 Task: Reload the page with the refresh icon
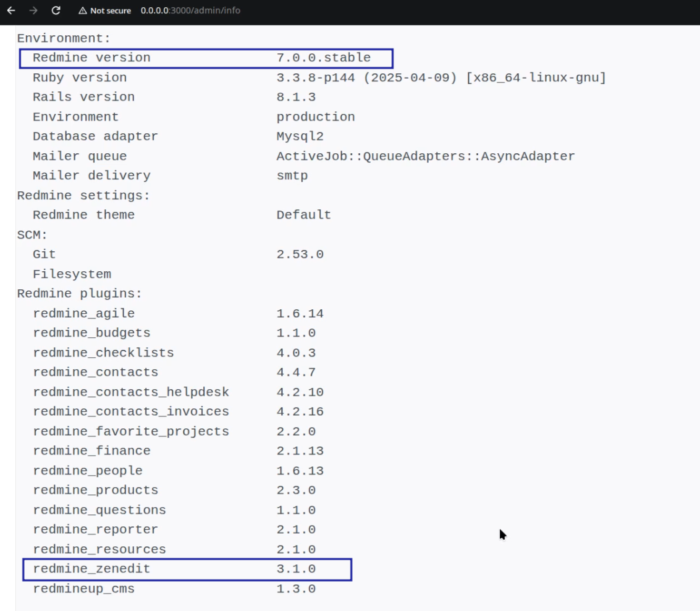(56, 10)
